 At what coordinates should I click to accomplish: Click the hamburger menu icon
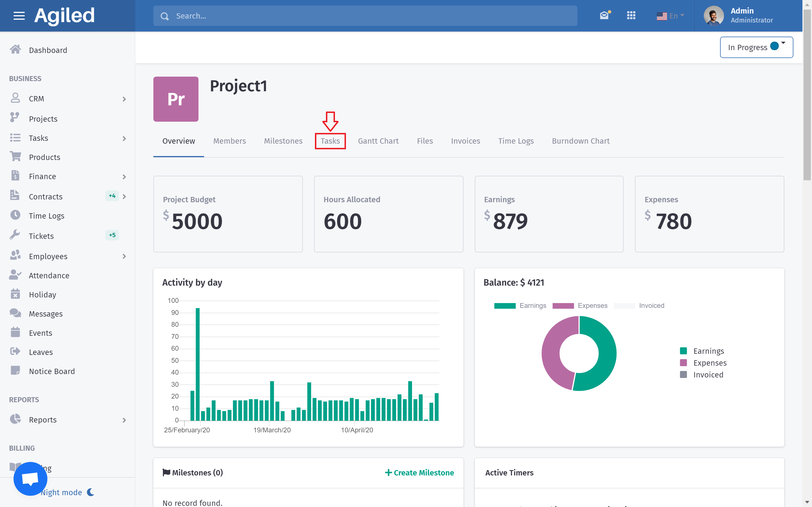19,16
